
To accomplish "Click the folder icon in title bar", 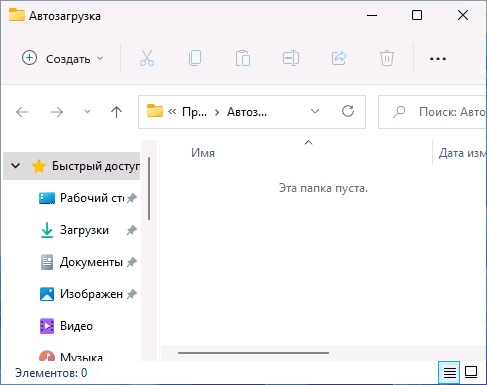I will [17, 15].
